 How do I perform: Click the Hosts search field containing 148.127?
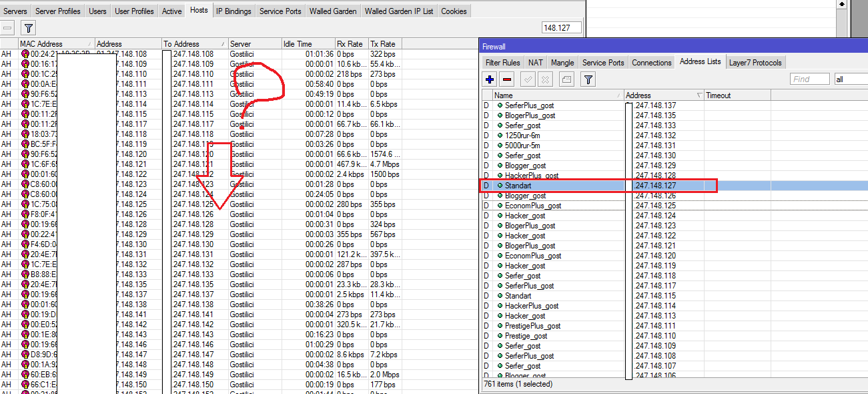pos(562,28)
